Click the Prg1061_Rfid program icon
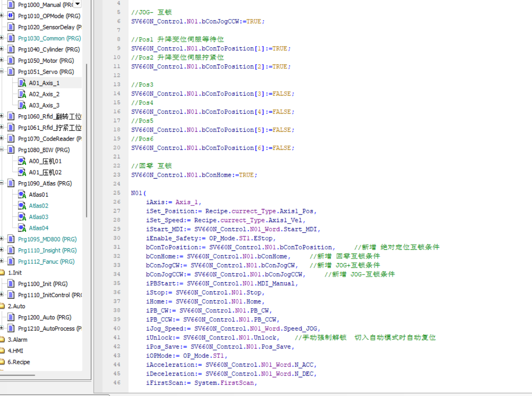The height and width of the screenshot is (396, 532). point(11,128)
